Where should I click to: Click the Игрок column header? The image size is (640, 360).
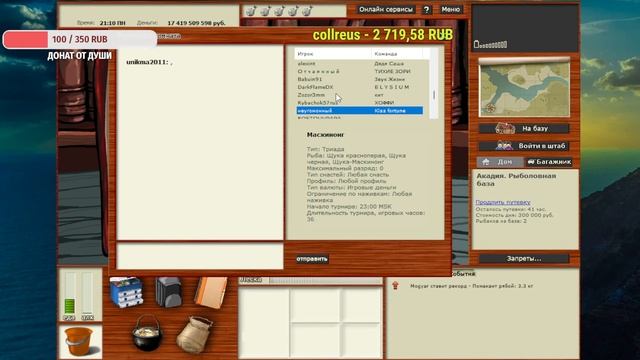(333, 54)
